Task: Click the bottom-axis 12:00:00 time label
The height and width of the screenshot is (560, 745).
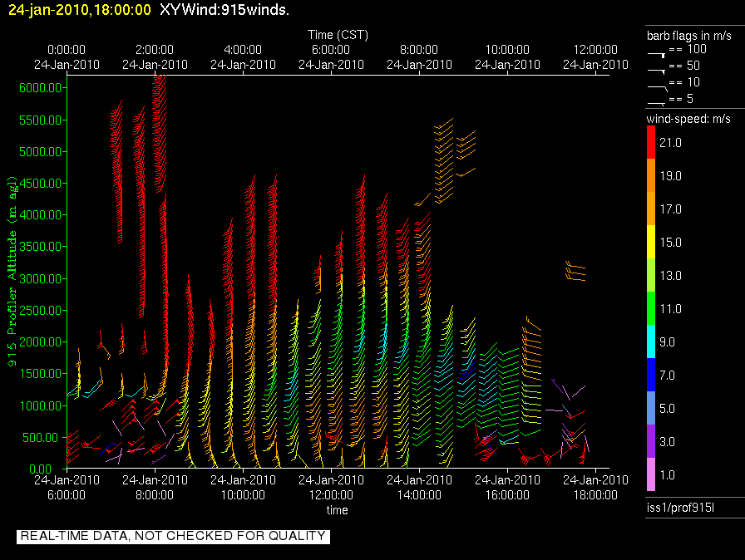Action: (331, 495)
